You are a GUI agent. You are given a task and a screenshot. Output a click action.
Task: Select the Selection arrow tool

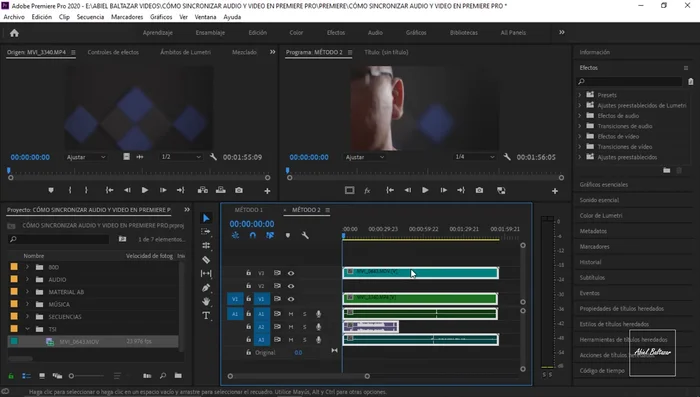pyautogui.click(x=206, y=218)
